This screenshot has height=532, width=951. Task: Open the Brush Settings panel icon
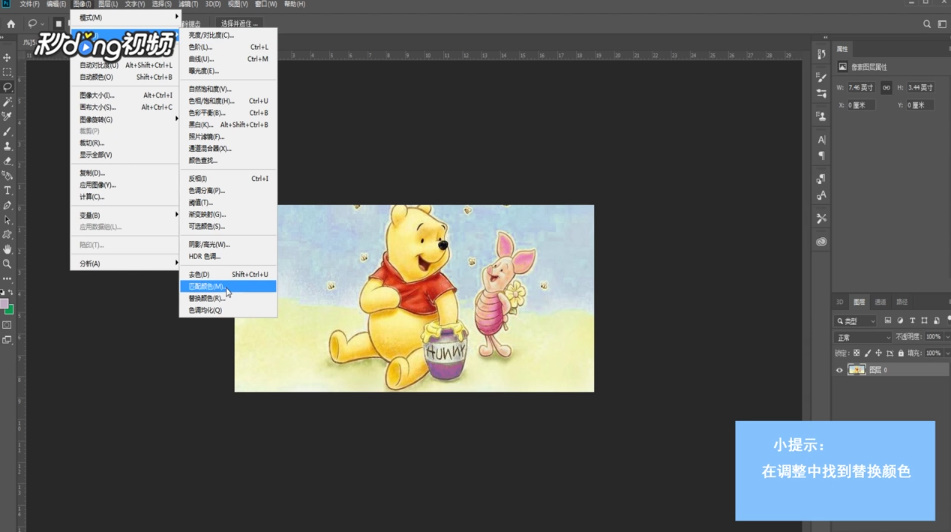click(x=821, y=77)
